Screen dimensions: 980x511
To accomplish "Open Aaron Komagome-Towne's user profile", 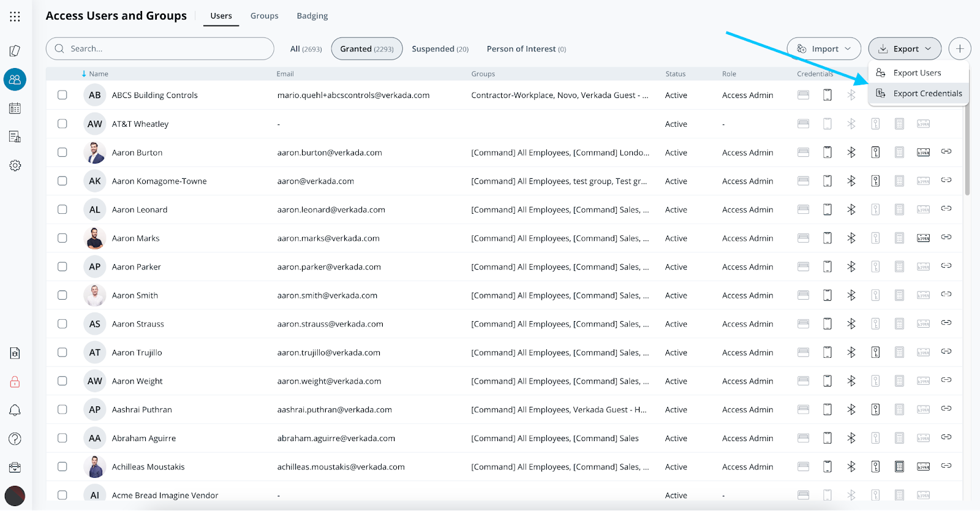I will pyautogui.click(x=159, y=181).
